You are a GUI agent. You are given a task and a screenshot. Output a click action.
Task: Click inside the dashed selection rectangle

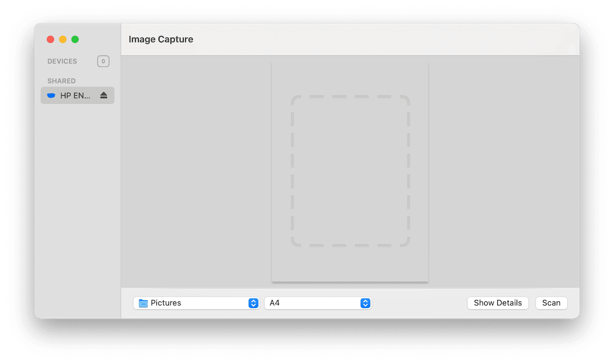point(350,171)
